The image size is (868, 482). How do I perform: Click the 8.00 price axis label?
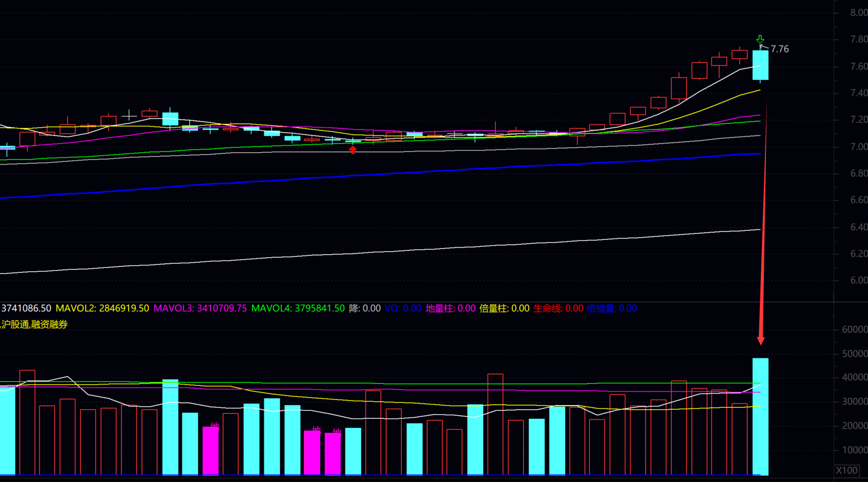tap(858, 13)
